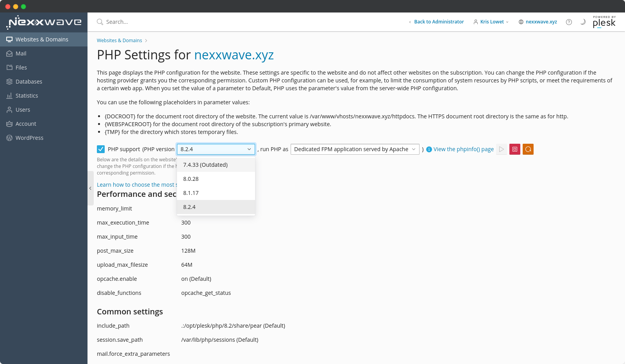Open WordPress in the sidebar
Image resolution: width=625 pixels, height=364 pixels.
(x=44, y=138)
